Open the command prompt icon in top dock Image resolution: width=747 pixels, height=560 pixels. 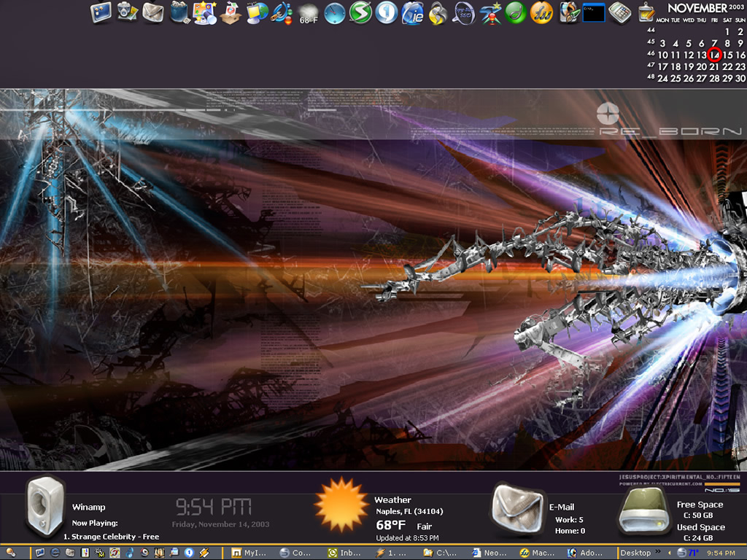click(x=594, y=12)
